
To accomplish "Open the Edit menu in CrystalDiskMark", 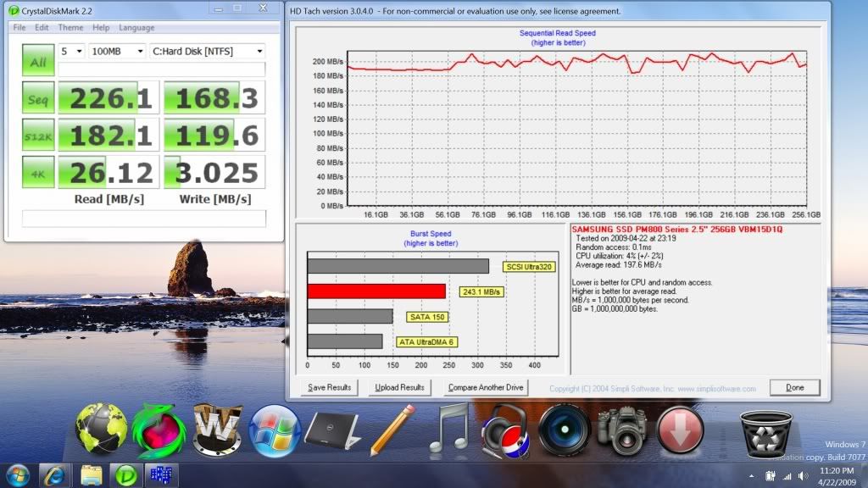I will tap(42, 28).
